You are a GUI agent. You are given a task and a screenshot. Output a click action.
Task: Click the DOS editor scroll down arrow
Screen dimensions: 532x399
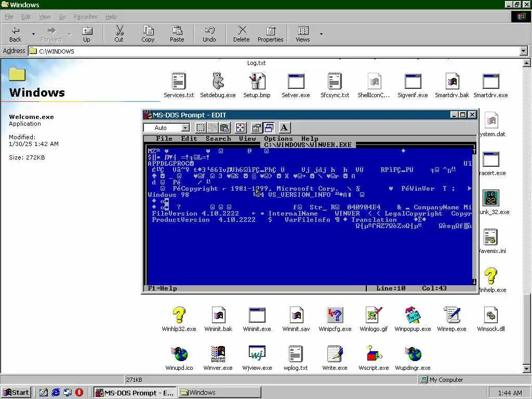coord(474,282)
